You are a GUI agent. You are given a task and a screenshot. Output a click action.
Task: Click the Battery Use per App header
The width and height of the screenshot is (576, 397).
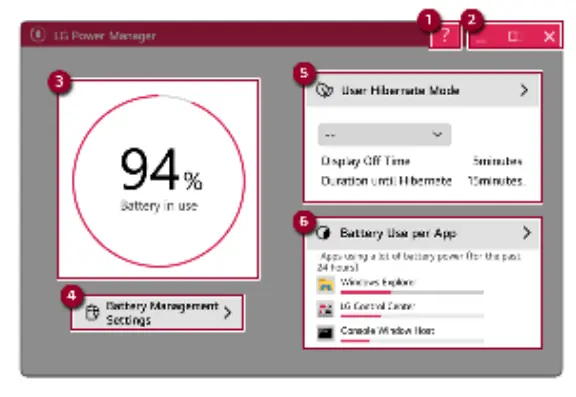pyautogui.click(x=422, y=233)
